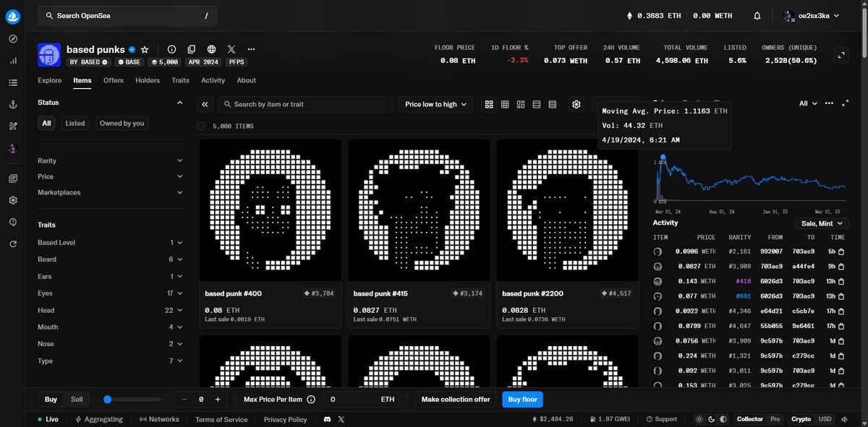The width and height of the screenshot is (868, 427).
Task: Open item display settings gear
Action: pyautogui.click(x=576, y=105)
